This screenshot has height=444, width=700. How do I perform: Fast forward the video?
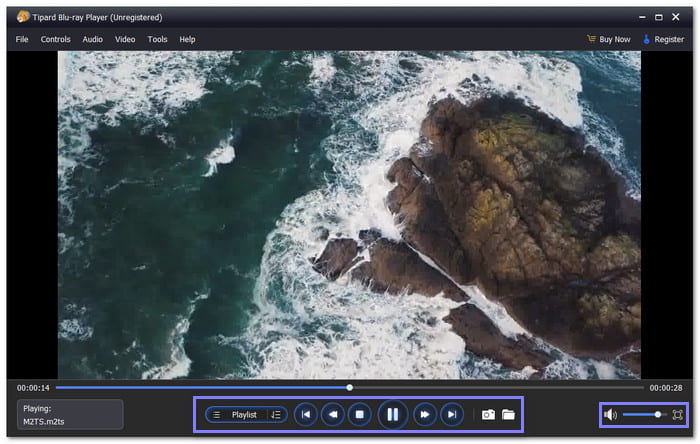pos(425,414)
